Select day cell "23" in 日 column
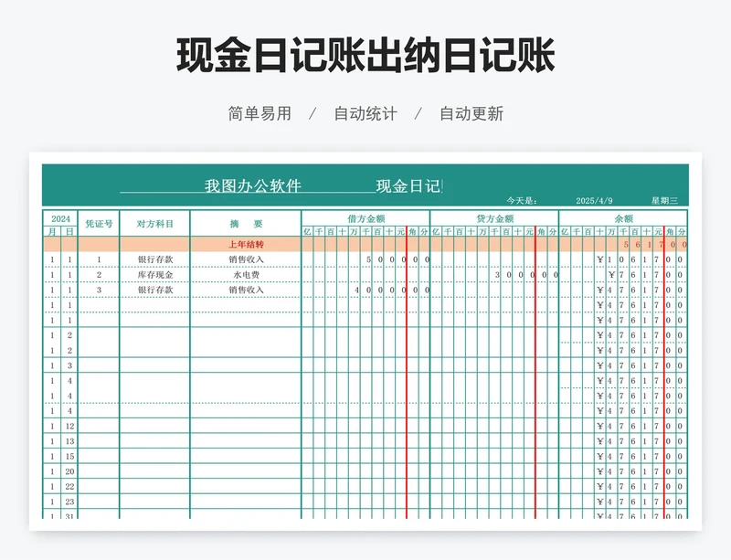Screen dimensions: 731x560 point(69,502)
